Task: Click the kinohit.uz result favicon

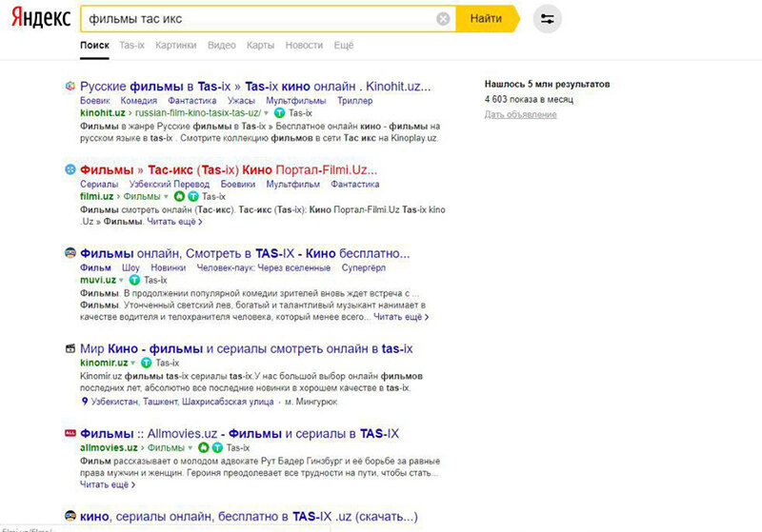Action: tap(70, 86)
